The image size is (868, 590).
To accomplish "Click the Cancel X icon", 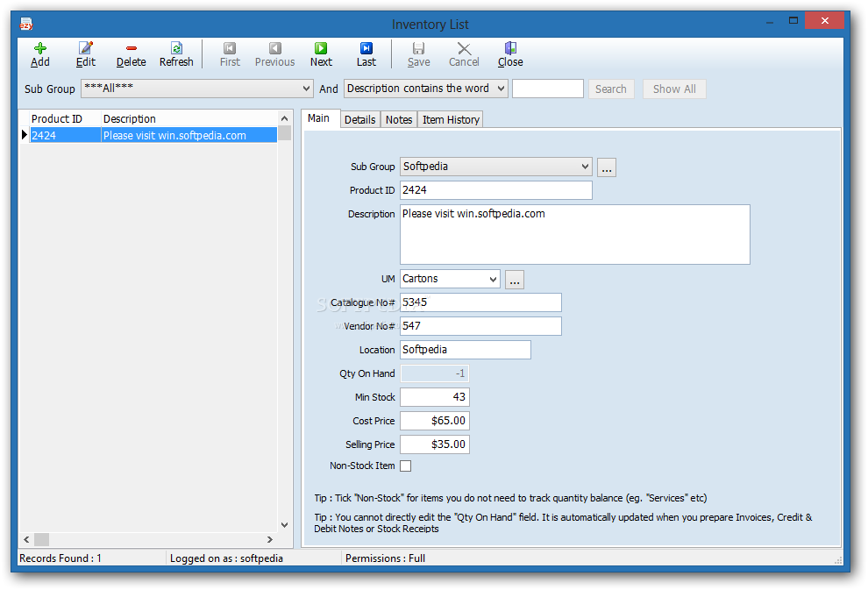I will 464,48.
